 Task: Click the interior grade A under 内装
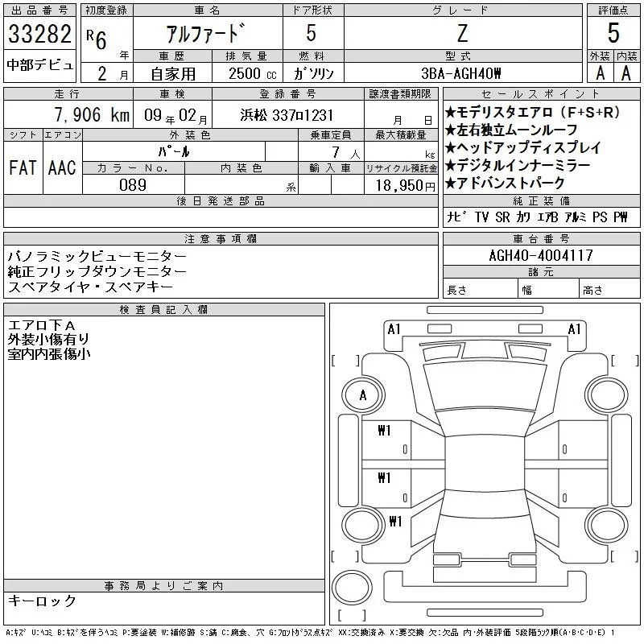click(x=626, y=73)
